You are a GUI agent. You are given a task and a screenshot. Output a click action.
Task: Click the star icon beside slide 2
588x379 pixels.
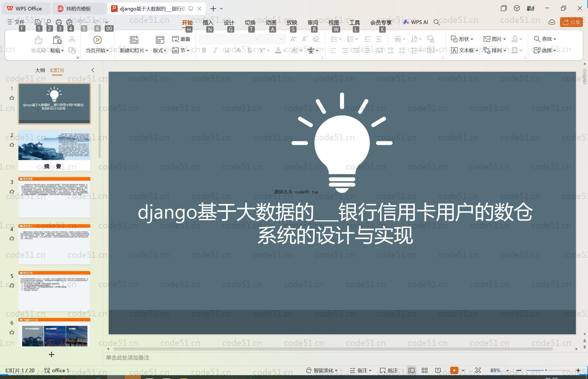12,145
